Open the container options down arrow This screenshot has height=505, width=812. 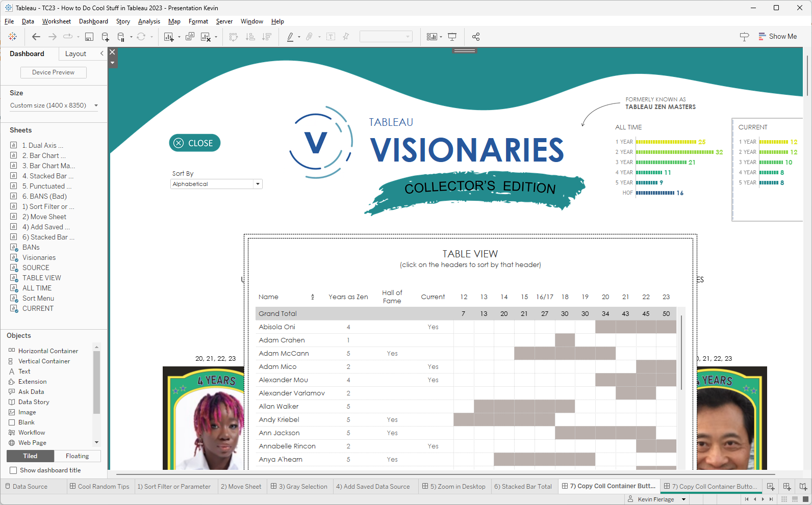(x=113, y=63)
